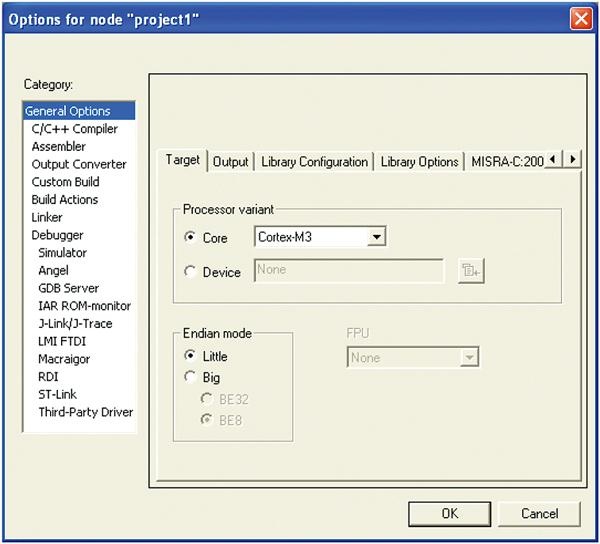Image resolution: width=600 pixels, height=544 pixels.
Task: Select the Core radio button
Action: [192, 238]
